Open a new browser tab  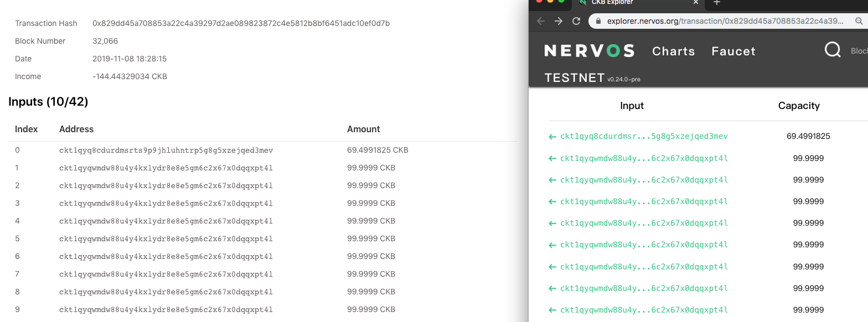(x=716, y=3)
